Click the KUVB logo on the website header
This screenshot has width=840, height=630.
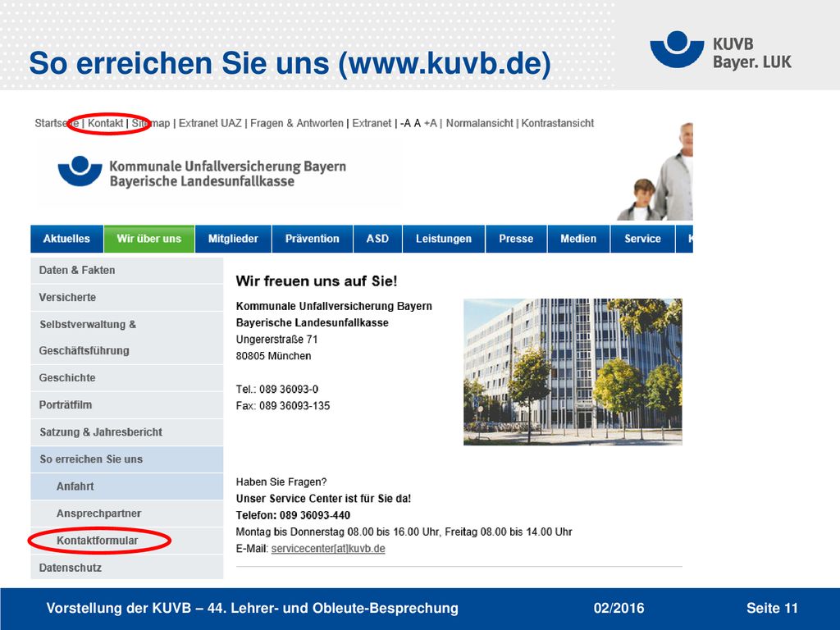(202, 172)
